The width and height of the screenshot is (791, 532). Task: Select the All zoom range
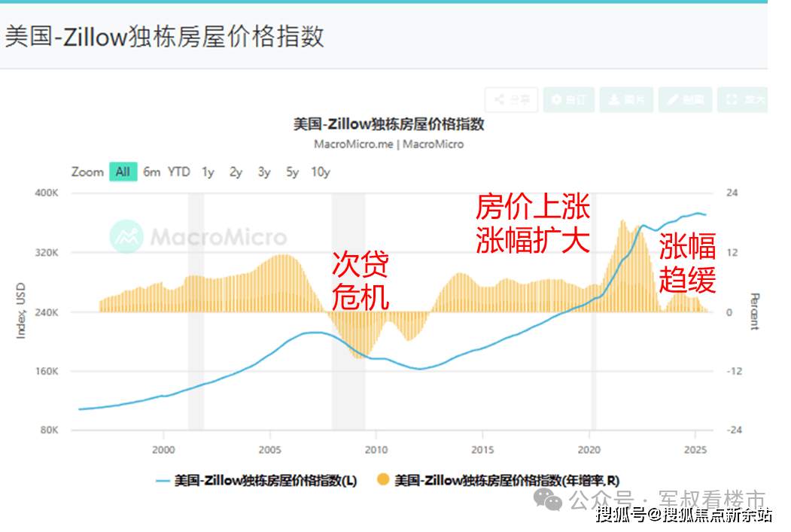[x=123, y=172]
